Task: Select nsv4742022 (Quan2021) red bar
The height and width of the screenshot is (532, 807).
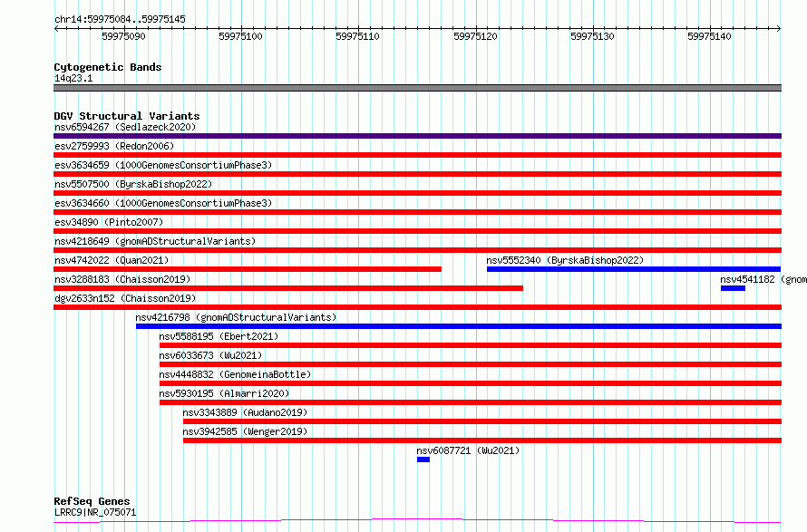Action: point(248,269)
